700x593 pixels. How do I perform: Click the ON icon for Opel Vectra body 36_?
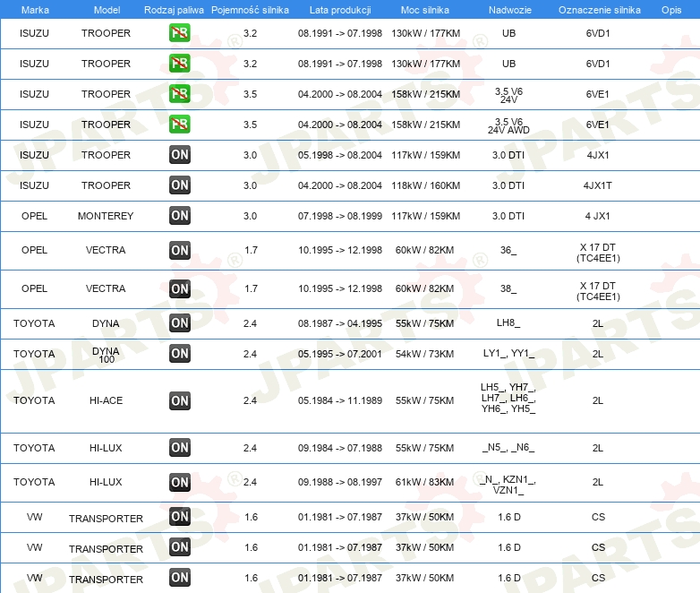click(180, 250)
